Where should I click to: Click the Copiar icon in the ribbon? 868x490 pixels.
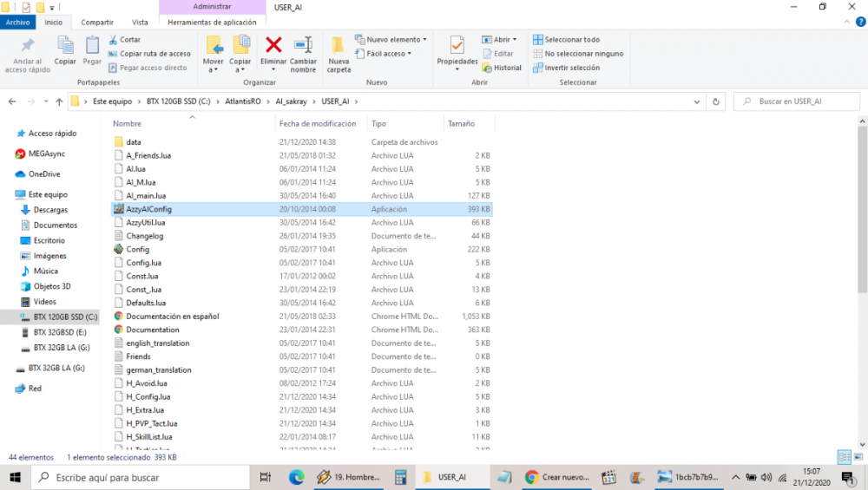[x=65, y=45]
